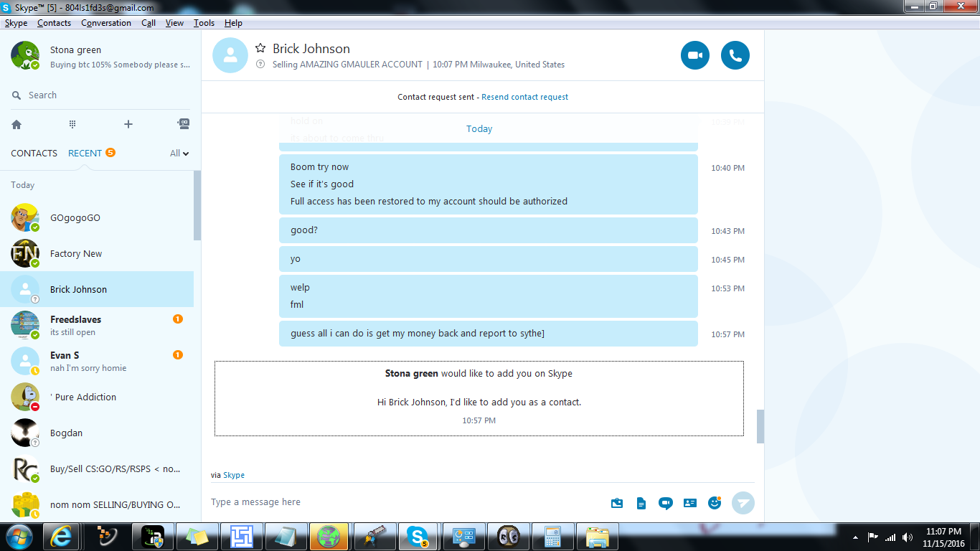Image resolution: width=980 pixels, height=551 pixels.
Task: Click the Action Center flag tray icon
Action: [873, 537]
